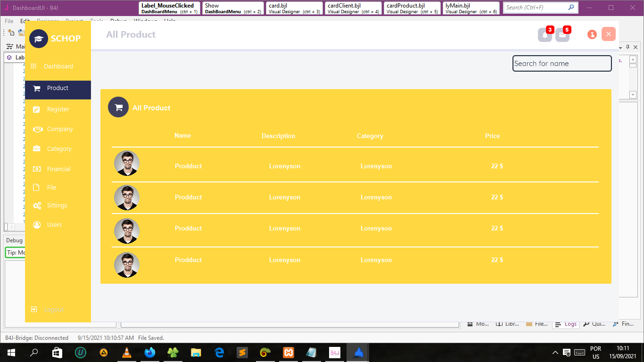Click the Name column header

(x=183, y=136)
